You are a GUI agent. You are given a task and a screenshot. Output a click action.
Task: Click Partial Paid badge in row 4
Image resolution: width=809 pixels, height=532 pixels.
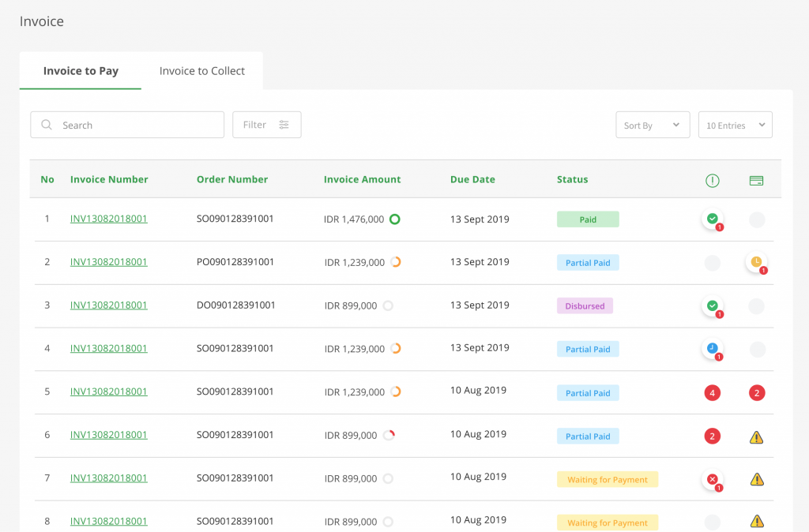coord(588,349)
